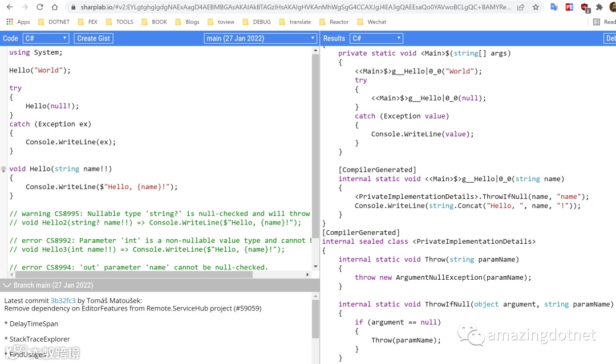Open the Google Translate extension icon
This screenshot has height=364, width=616.
(x=554, y=7)
